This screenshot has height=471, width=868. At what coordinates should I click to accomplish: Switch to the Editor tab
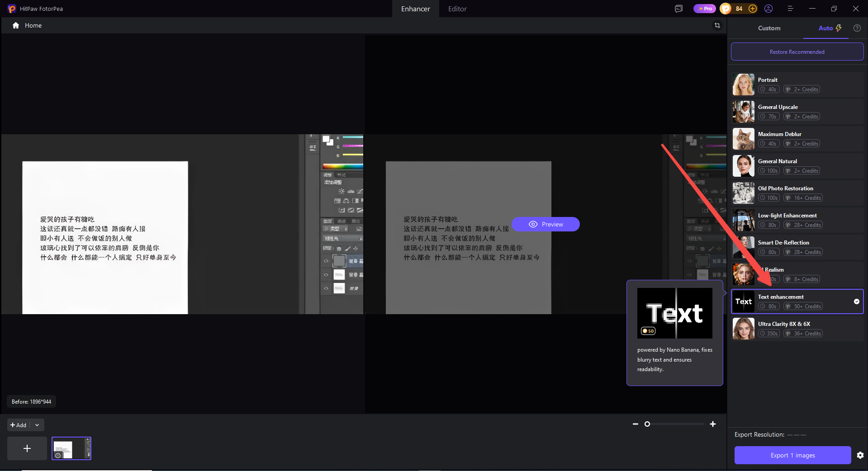(457, 9)
